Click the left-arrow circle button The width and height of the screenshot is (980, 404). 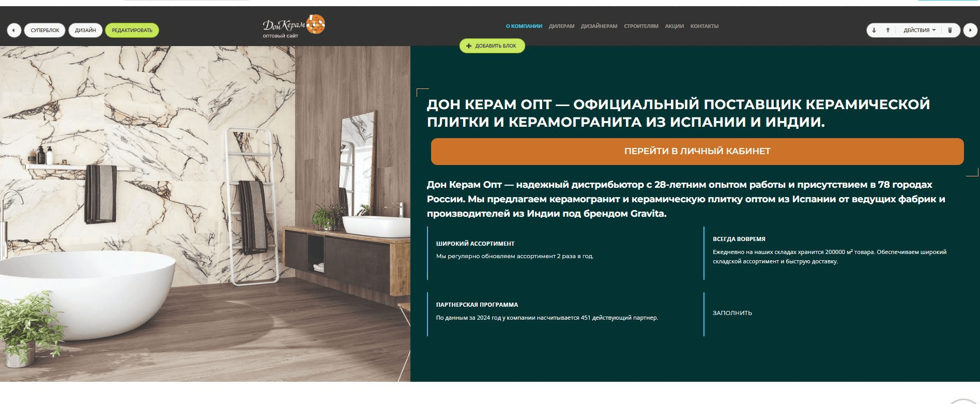click(14, 30)
